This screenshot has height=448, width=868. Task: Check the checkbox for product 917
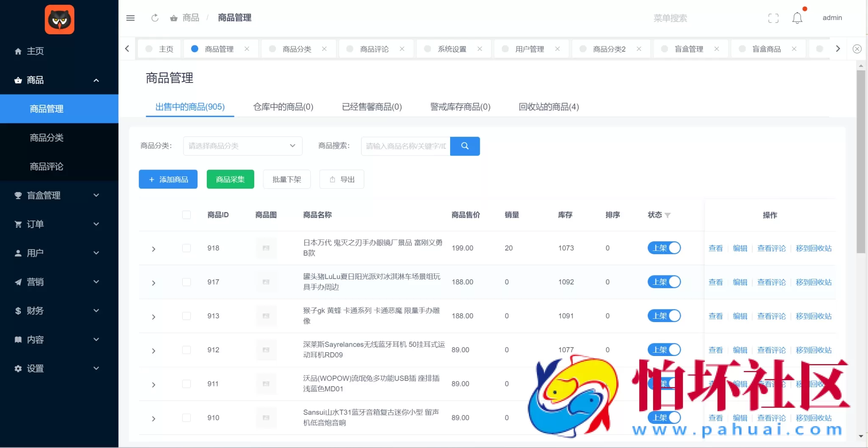(x=186, y=282)
